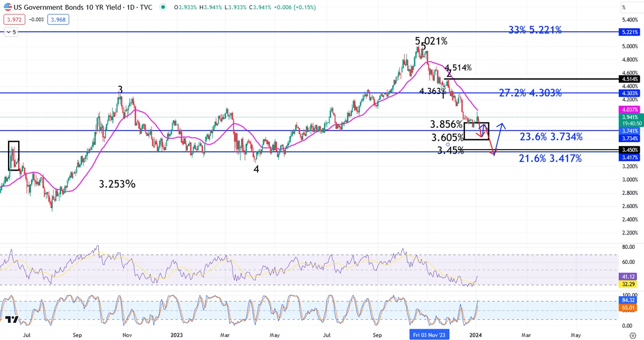This screenshot has width=644, height=340.
Task: Select the wave label 4 near April low
Action: (257, 169)
